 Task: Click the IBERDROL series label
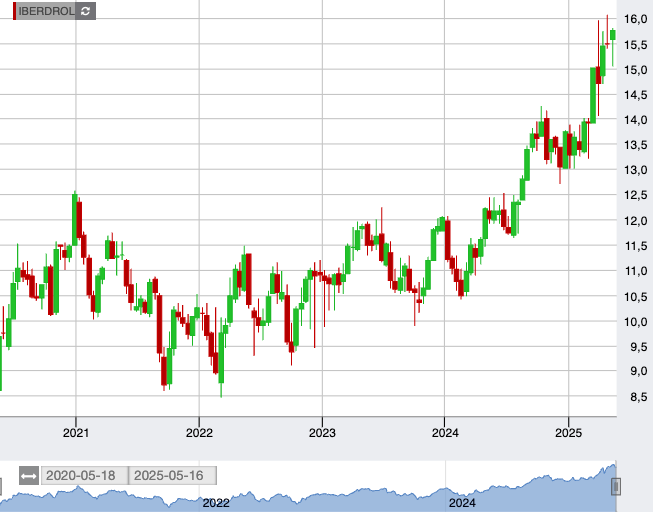pos(47,11)
